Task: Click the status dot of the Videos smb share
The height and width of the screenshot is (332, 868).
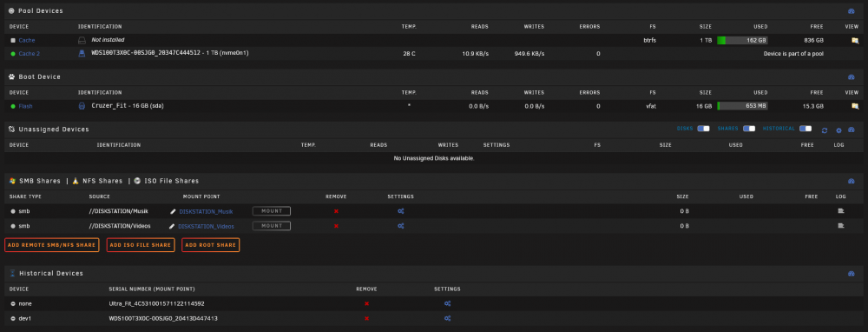Action: (x=13, y=226)
